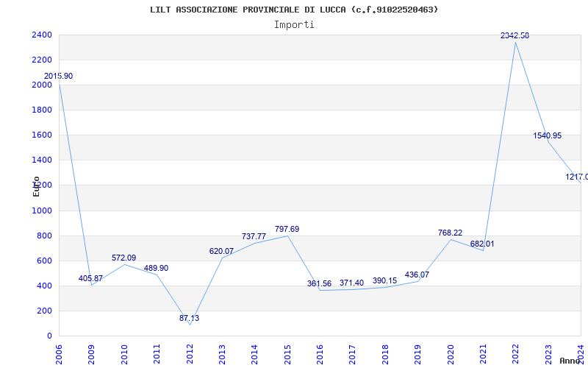Select the data label 682.01
Viewport: 588px width, 368px height.
click(482, 244)
